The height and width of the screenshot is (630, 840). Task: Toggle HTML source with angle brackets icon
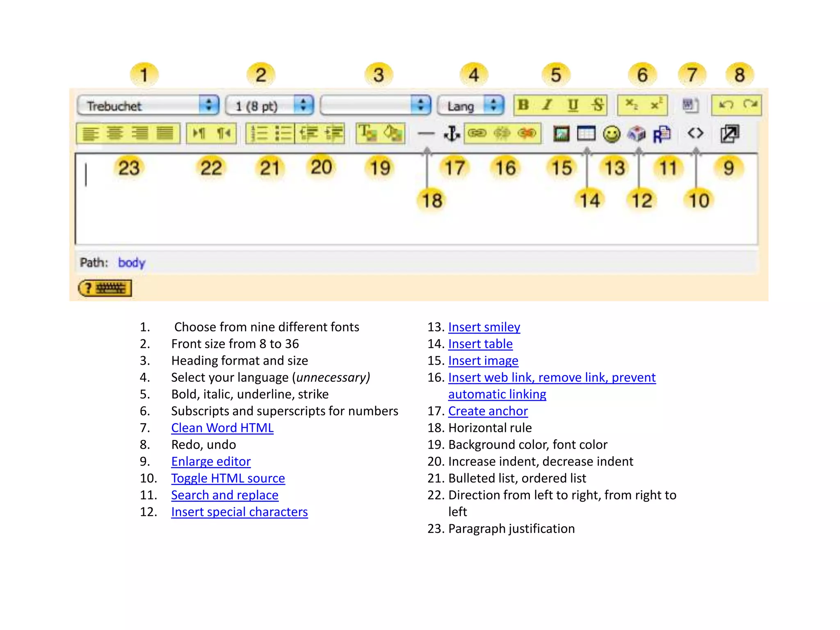pos(695,133)
